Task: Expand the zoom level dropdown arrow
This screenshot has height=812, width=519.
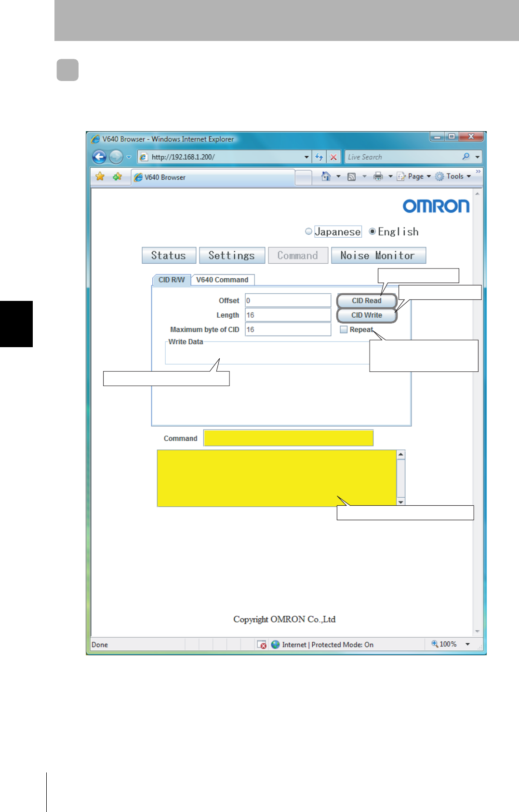Action: pos(467,644)
